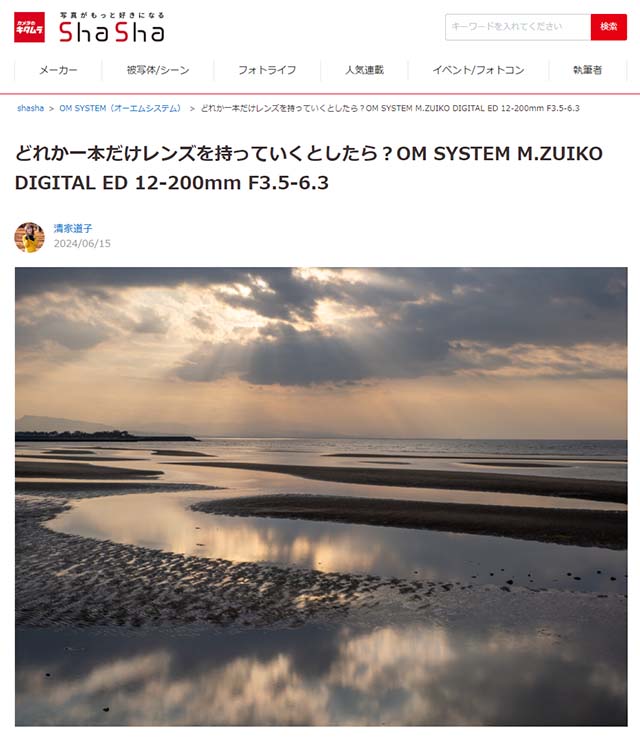Open the 人気連載 navigation item

364,70
